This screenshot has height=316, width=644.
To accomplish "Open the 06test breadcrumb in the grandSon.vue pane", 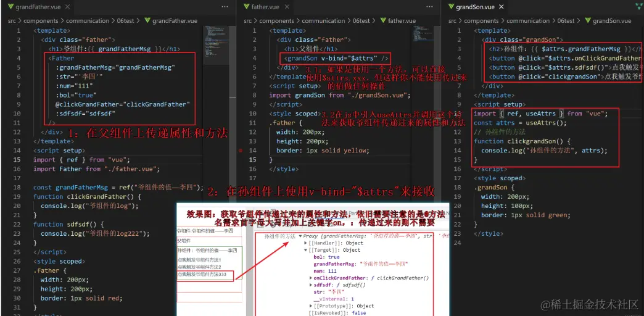I will (566, 21).
